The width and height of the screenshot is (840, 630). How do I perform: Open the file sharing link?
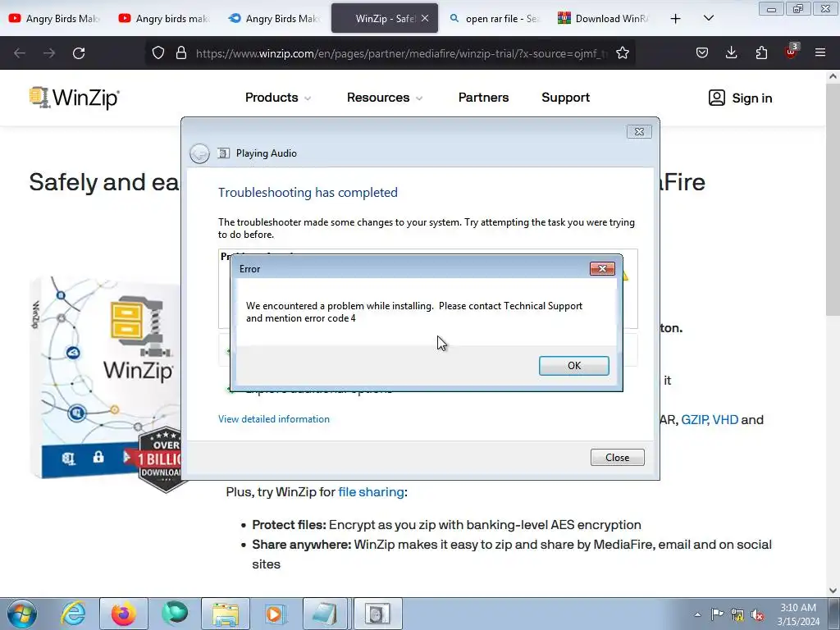(x=371, y=492)
